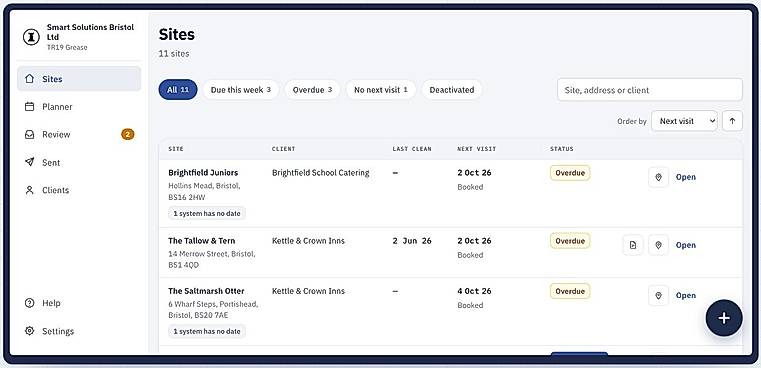This screenshot has width=761, height=368.
Task: Open the Review inbox
Action: tap(79, 134)
